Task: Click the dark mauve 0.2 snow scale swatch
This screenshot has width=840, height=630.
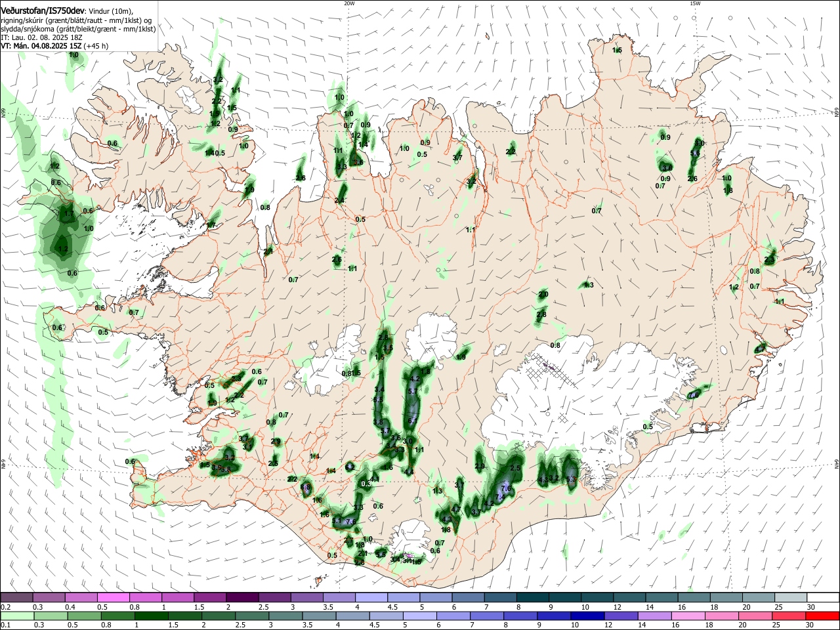Action: point(16,597)
